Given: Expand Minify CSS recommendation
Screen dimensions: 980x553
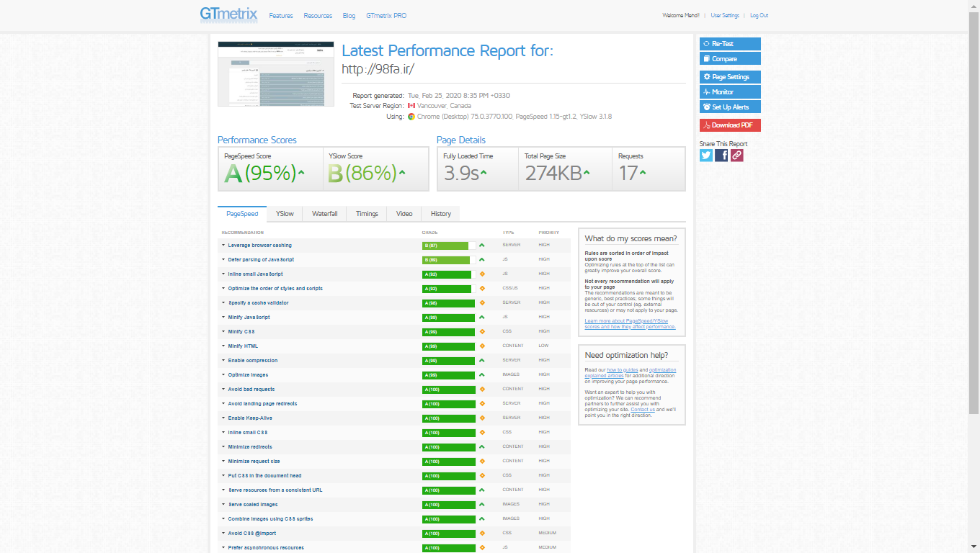Looking at the screenshot, I should pos(241,332).
